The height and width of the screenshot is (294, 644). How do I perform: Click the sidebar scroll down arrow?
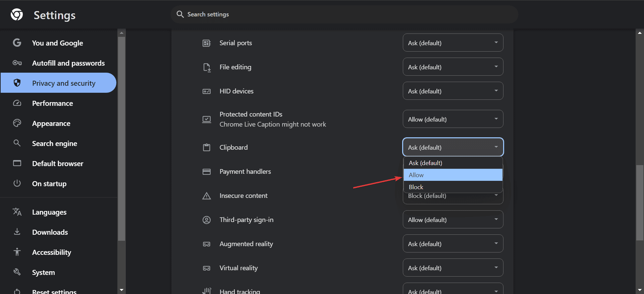click(x=121, y=290)
